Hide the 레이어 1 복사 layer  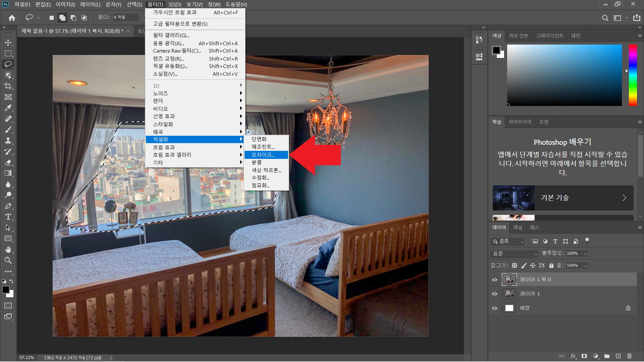coord(494,280)
